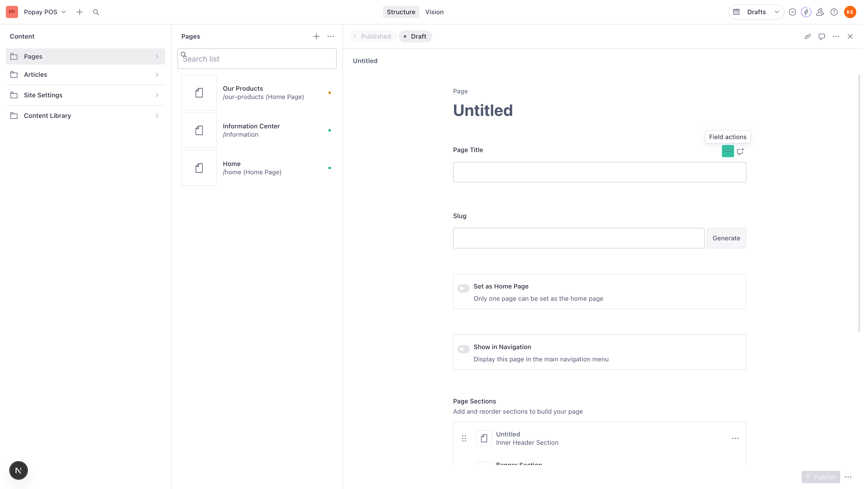Open document comments icon
This screenshot has width=868, height=489.
tap(822, 36)
